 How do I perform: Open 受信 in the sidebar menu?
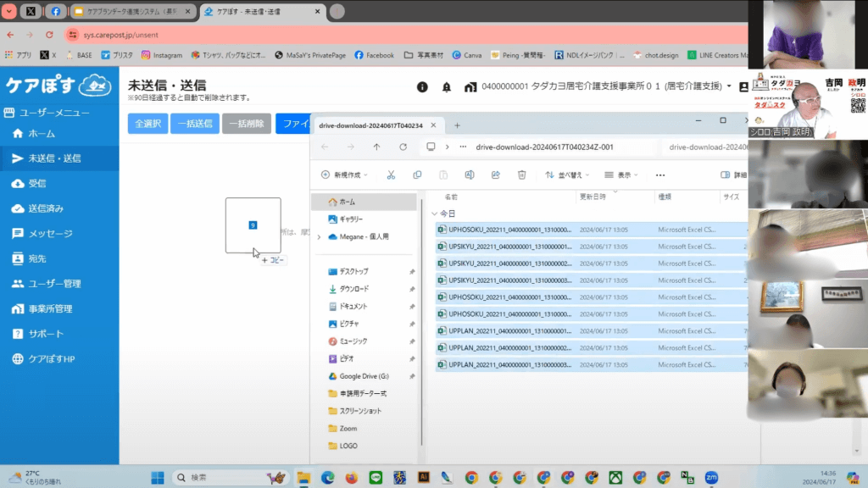[36, 183]
